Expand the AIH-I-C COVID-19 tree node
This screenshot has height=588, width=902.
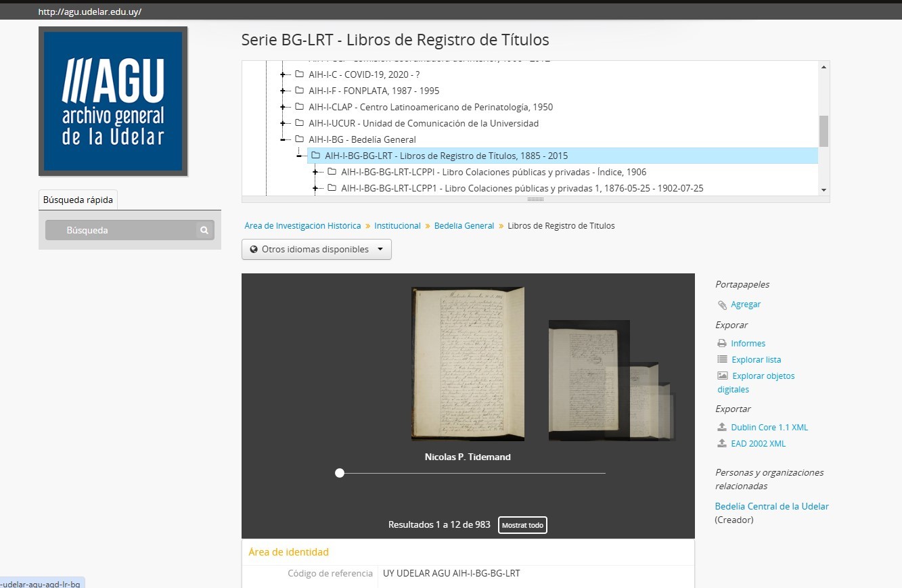point(284,74)
